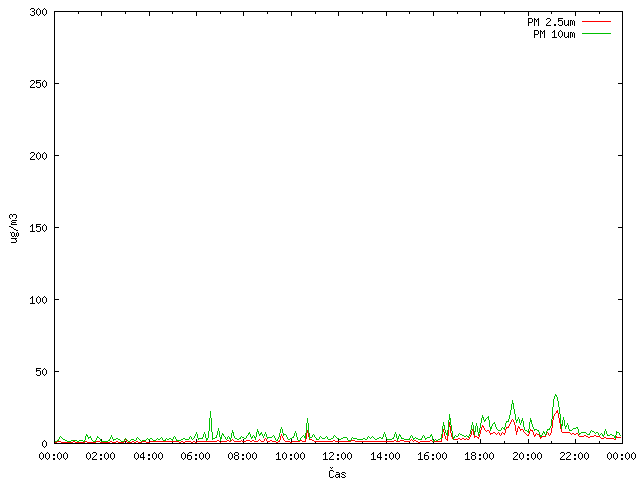This screenshot has height=480, width=640.
Task: Click the green PM 10um legend line
Action: coord(596,34)
